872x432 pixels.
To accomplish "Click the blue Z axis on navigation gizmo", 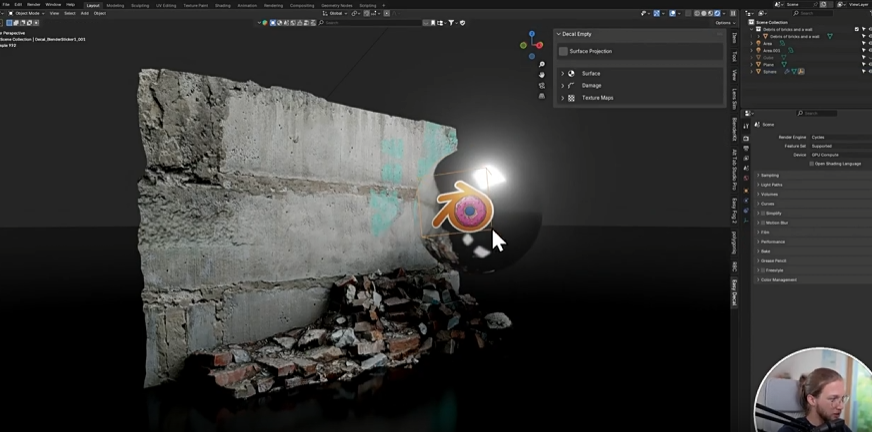I will 532,34.
